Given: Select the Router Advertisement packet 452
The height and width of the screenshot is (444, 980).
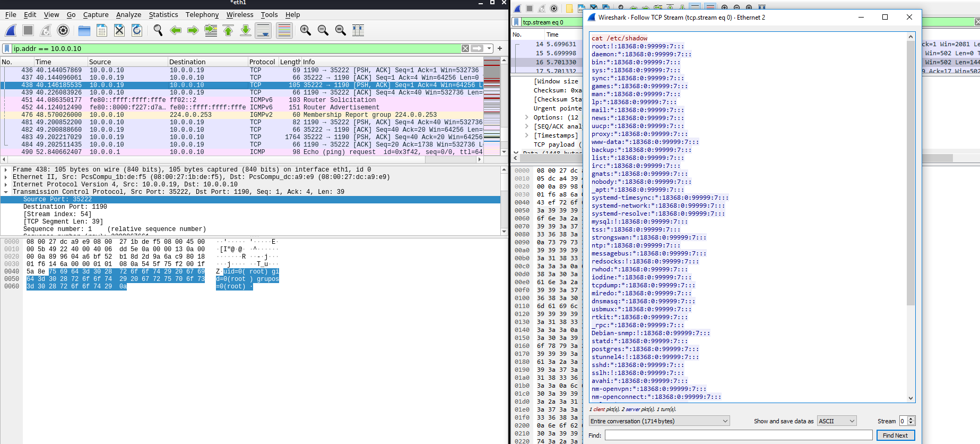Looking at the screenshot, I should 242,107.
